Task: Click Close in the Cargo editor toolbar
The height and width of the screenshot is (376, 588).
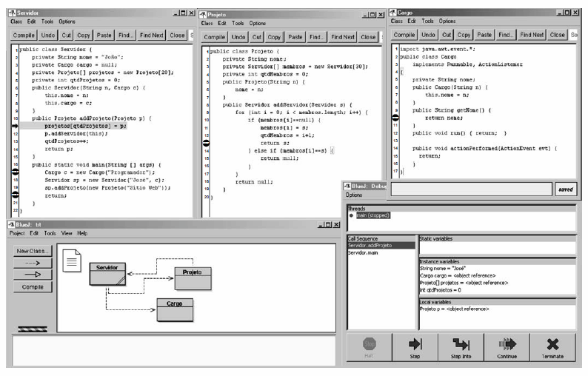Action: 557,35
